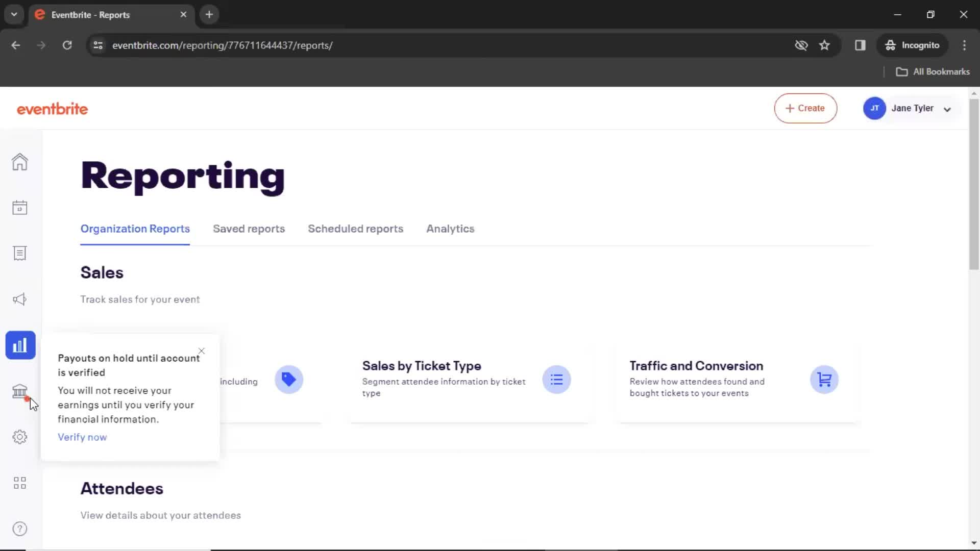Toggle the Incognito mode indicator
Viewport: 980px width, 551px height.
pos(913,45)
